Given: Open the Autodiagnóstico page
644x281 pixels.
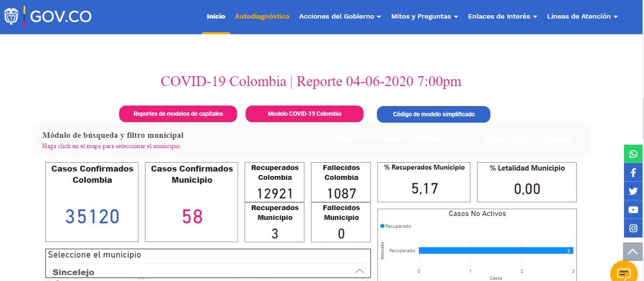Looking at the screenshot, I should pos(262,16).
